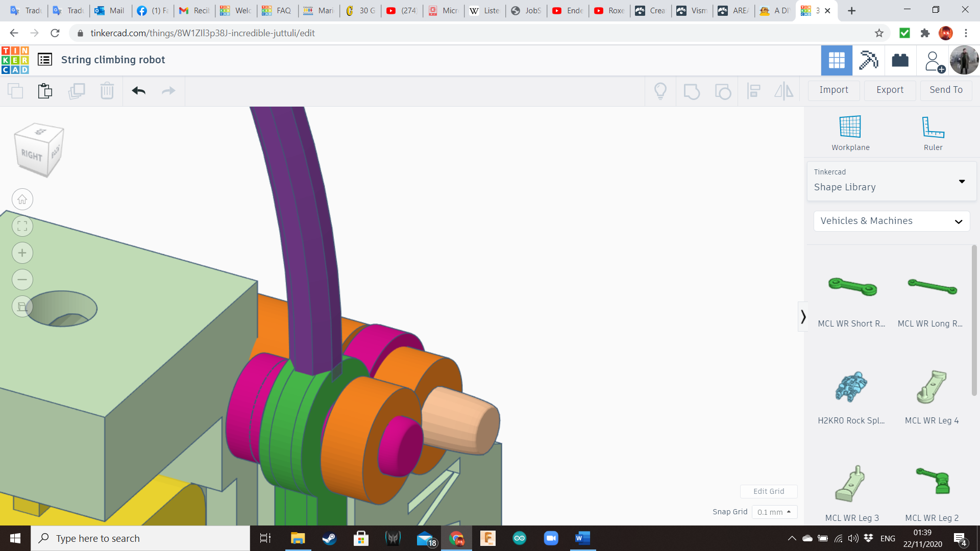This screenshot has width=980, height=551.
Task: Collapse the shape panel chevron
Action: click(804, 316)
